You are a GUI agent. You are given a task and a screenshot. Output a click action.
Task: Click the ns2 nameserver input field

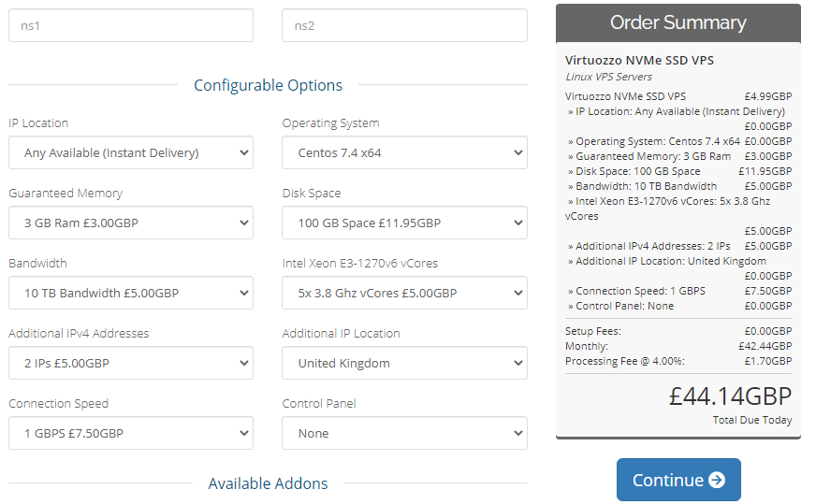(x=404, y=25)
